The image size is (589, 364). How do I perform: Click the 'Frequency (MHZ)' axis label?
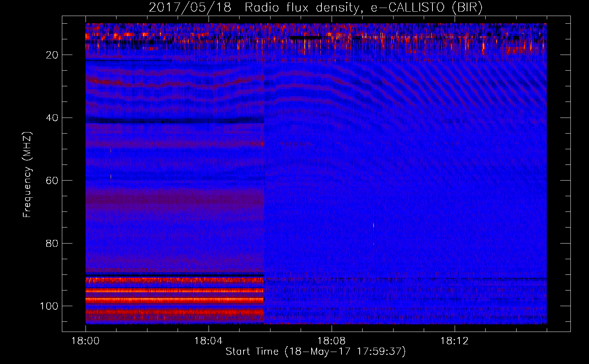point(27,174)
